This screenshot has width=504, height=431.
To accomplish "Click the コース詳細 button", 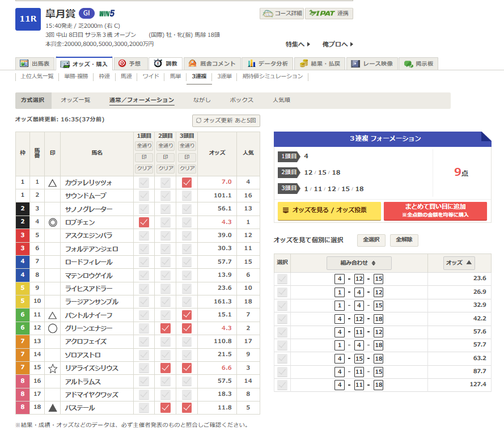I will (x=282, y=14).
